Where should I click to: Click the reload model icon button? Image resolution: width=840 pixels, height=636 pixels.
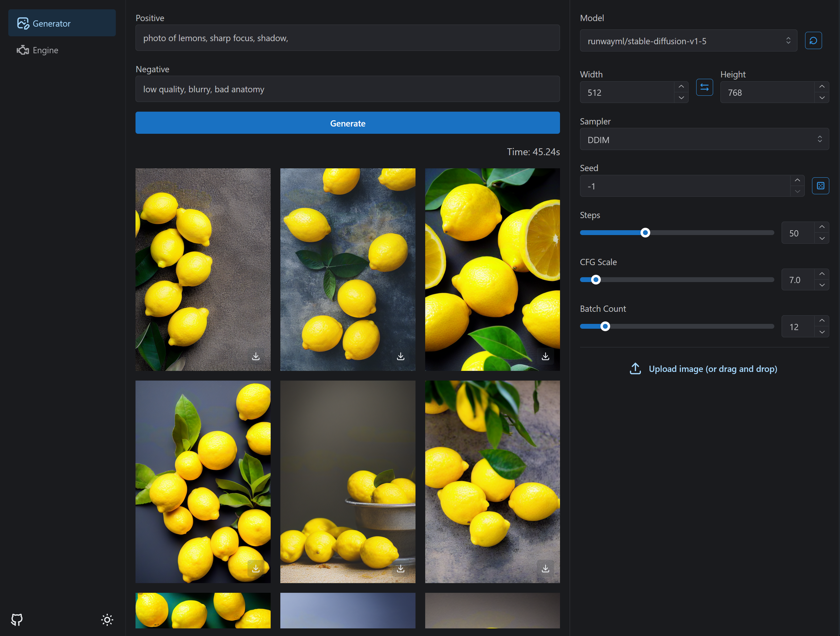813,41
